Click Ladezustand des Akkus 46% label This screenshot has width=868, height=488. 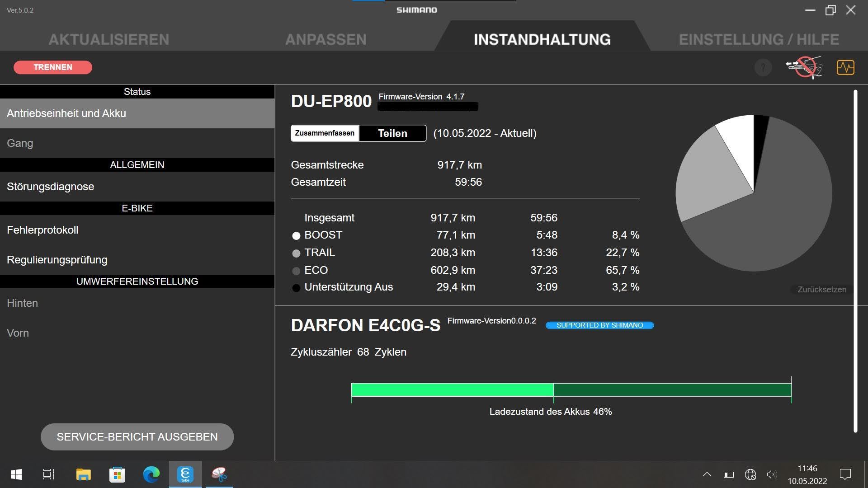point(551,412)
